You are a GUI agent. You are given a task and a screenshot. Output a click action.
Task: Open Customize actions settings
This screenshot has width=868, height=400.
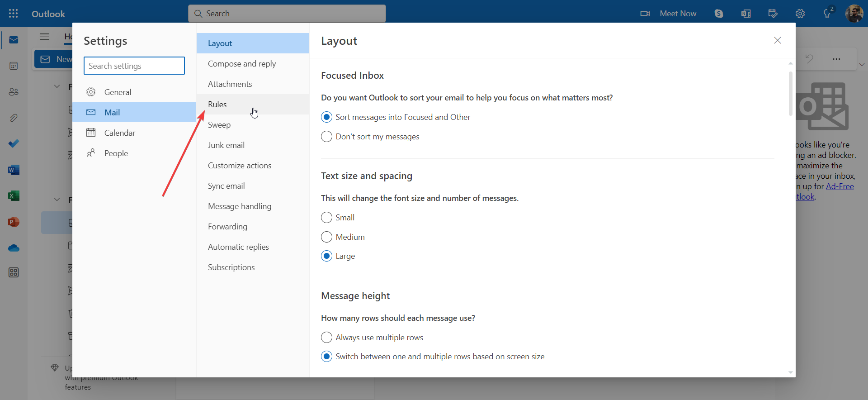tap(253, 165)
